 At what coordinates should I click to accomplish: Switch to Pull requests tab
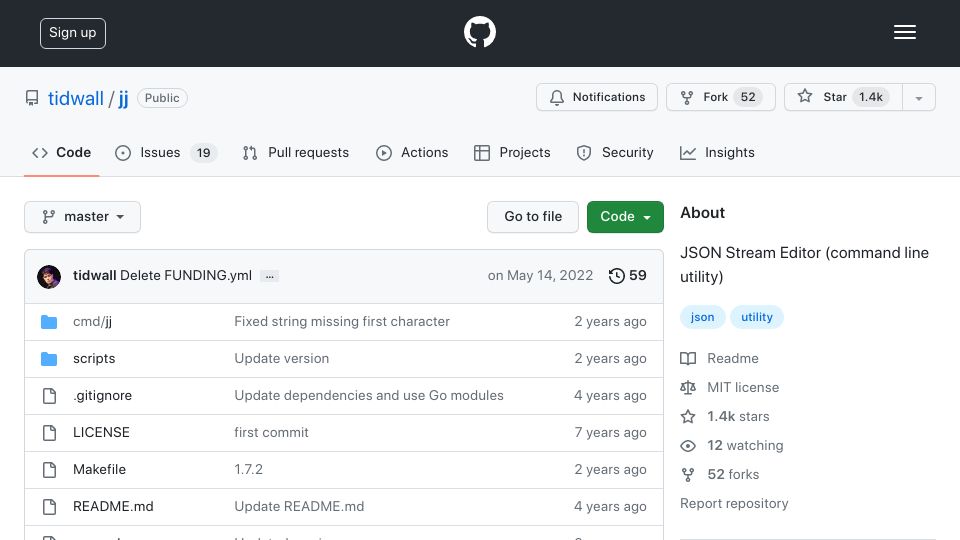(296, 152)
